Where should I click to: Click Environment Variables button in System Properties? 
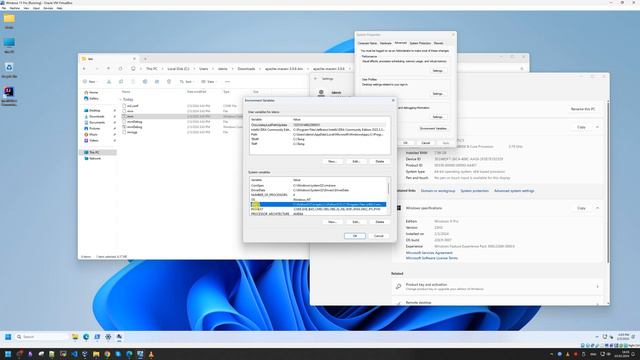coord(433,129)
